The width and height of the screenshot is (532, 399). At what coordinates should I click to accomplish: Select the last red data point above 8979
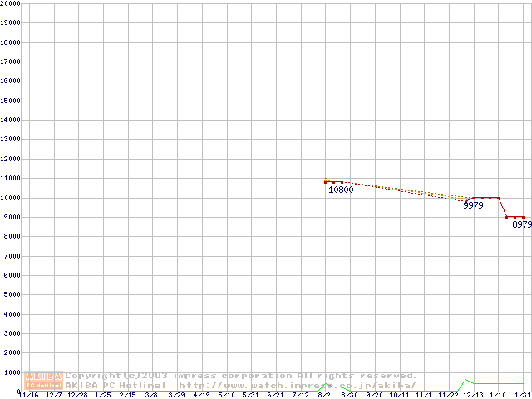tap(523, 217)
